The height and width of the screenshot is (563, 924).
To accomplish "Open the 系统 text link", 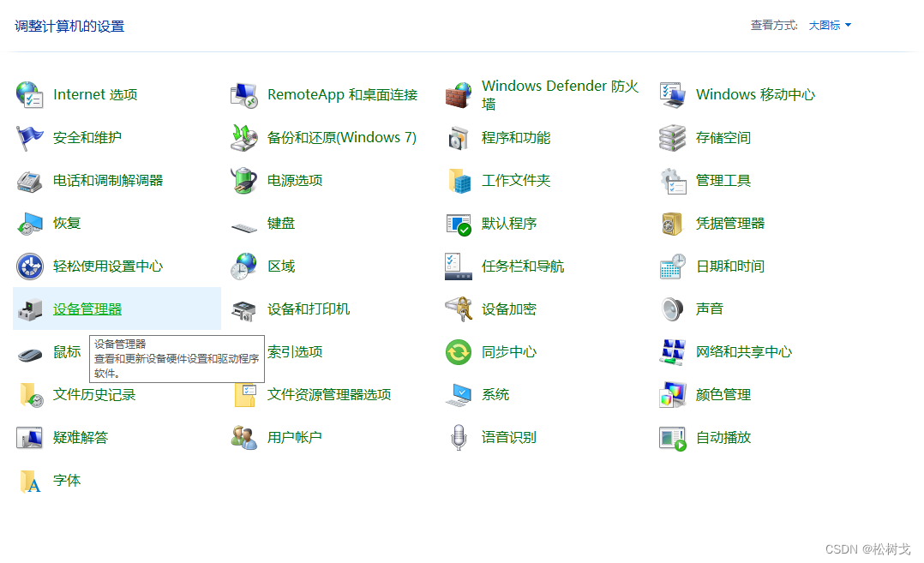I will point(495,395).
